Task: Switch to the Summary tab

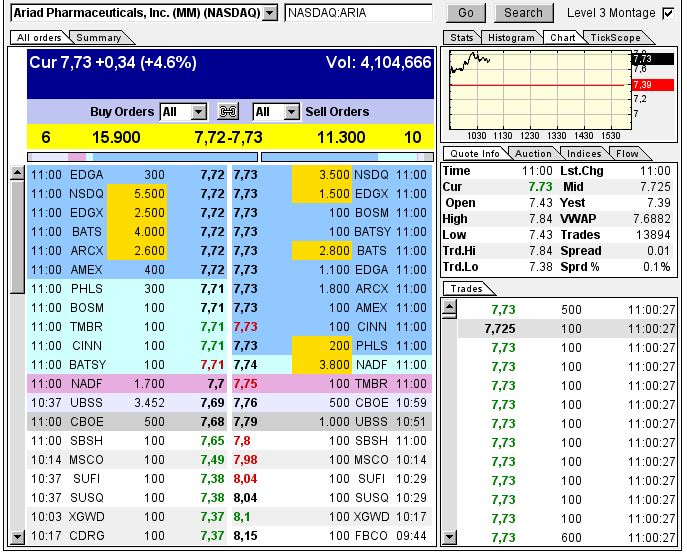Action: pyautogui.click(x=99, y=38)
